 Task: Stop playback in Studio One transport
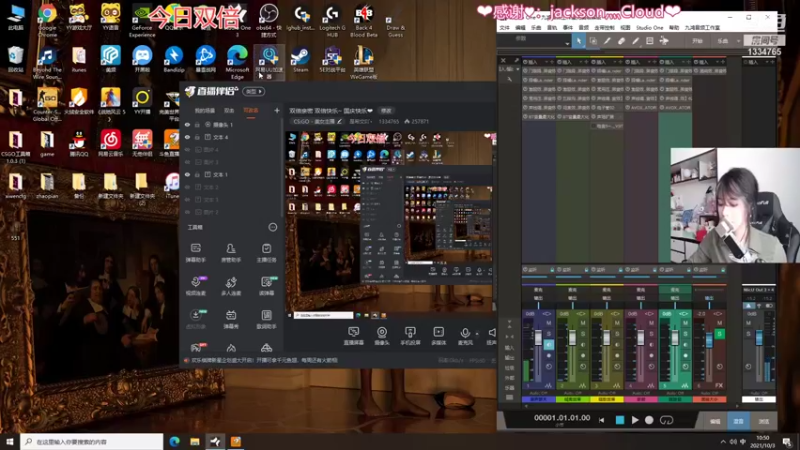pyautogui.click(x=619, y=420)
